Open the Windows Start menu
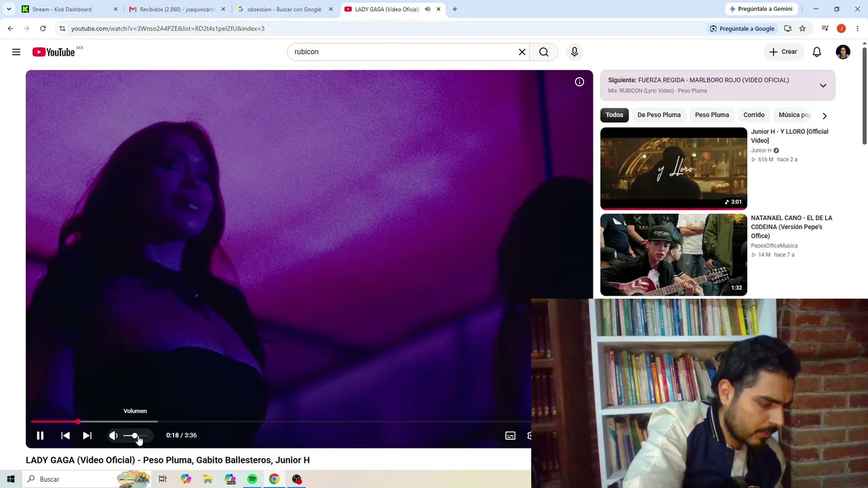Screen dimensions: 868x488 coord(10,479)
